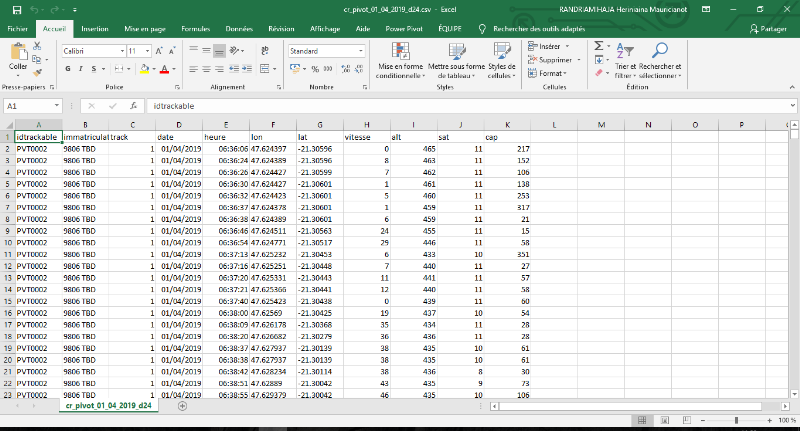Image resolution: width=800 pixels, height=431 pixels.
Task: Click the red font color swatch
Action: 163,69
